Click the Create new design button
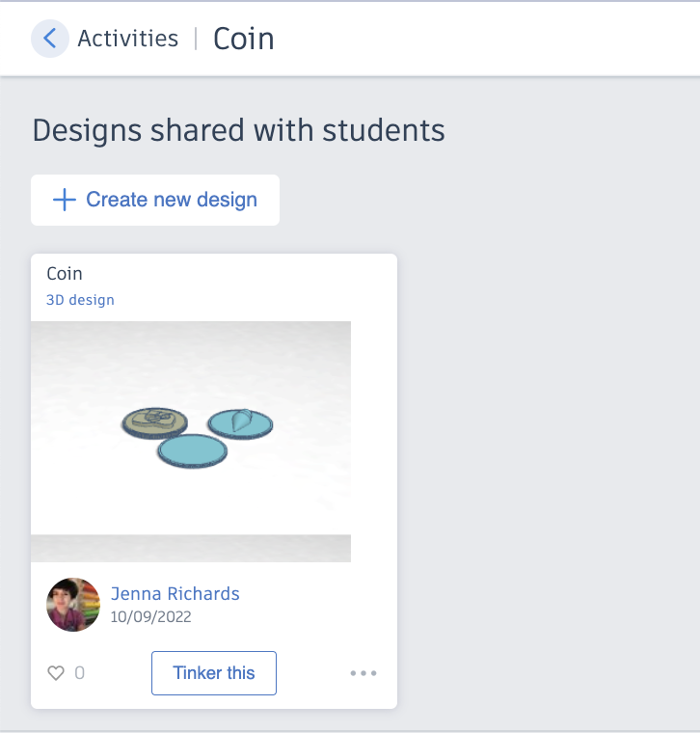The width and height of the screenshot is (700, 733). [x=155, y=200]
